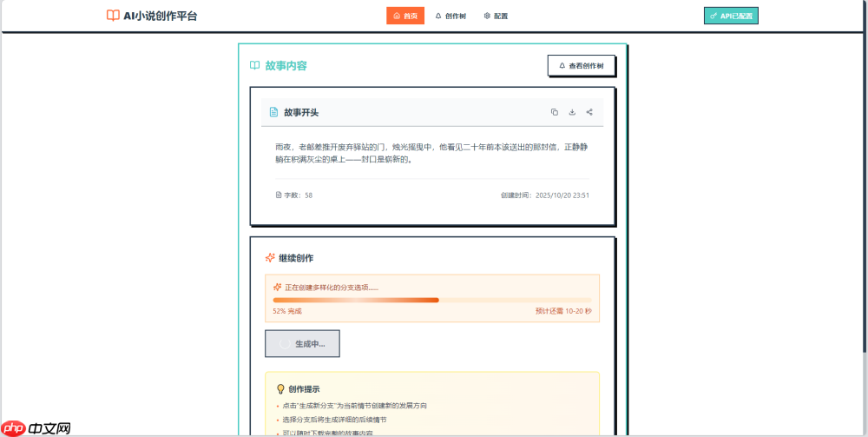Image resolution: width=868 pixels, height=437 pixels.
Task: Click the 预计还需 10-20 秒 text
Action: 563,311
